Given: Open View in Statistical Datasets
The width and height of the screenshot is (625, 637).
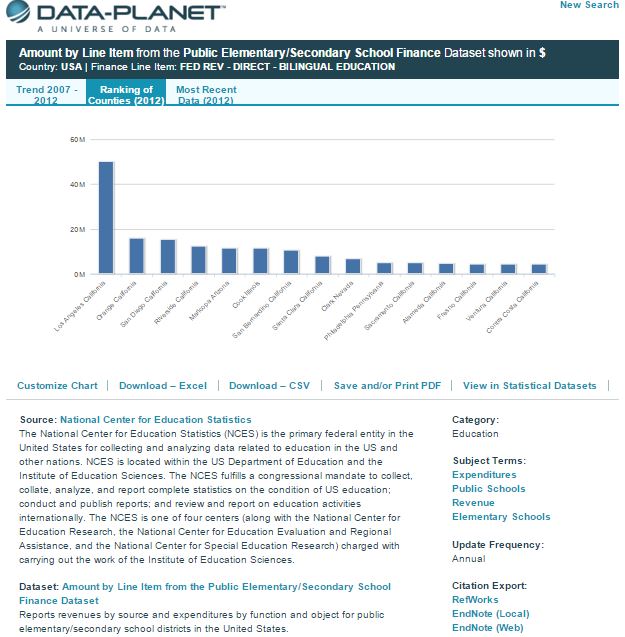Looking at the screenshot, I should pyautogui.click(x=530, y=386).
